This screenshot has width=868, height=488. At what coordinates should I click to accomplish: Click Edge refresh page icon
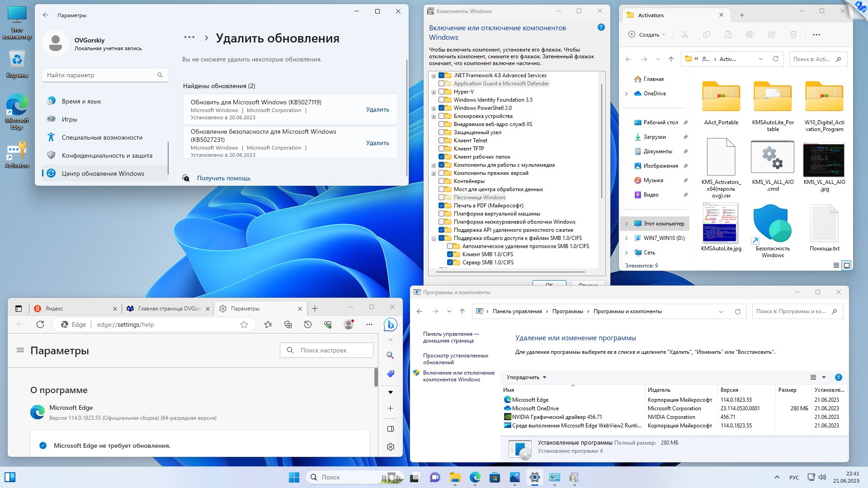(40, 324)
